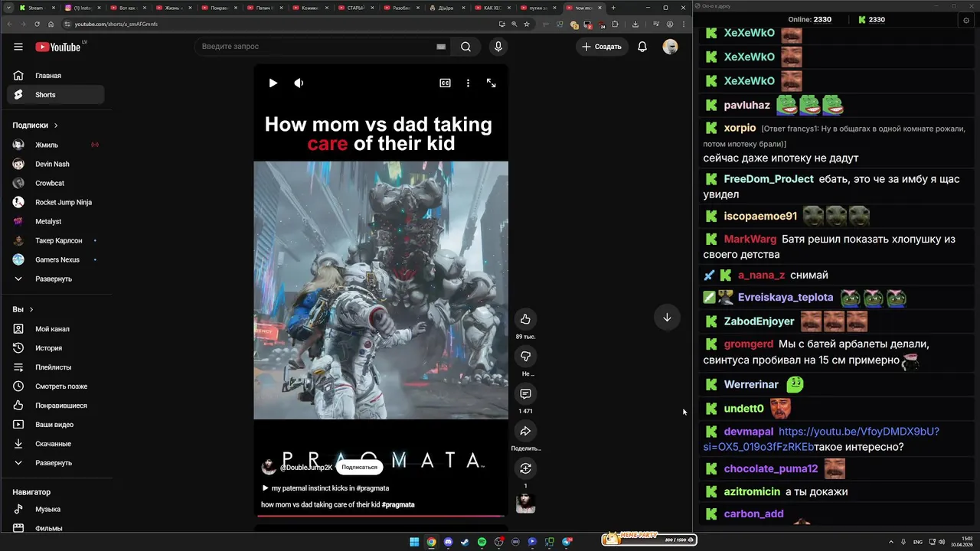
Task: Play the paused Short
Action: 273,83
